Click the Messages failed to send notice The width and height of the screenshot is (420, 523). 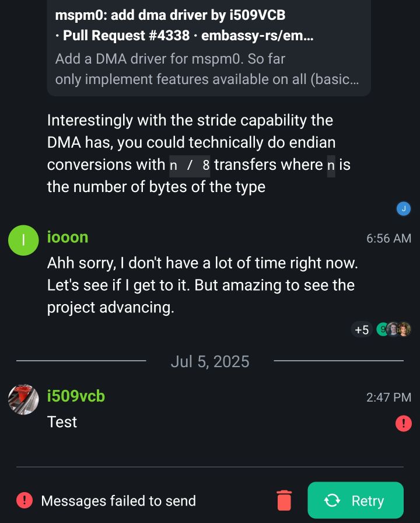click(118, 501)
